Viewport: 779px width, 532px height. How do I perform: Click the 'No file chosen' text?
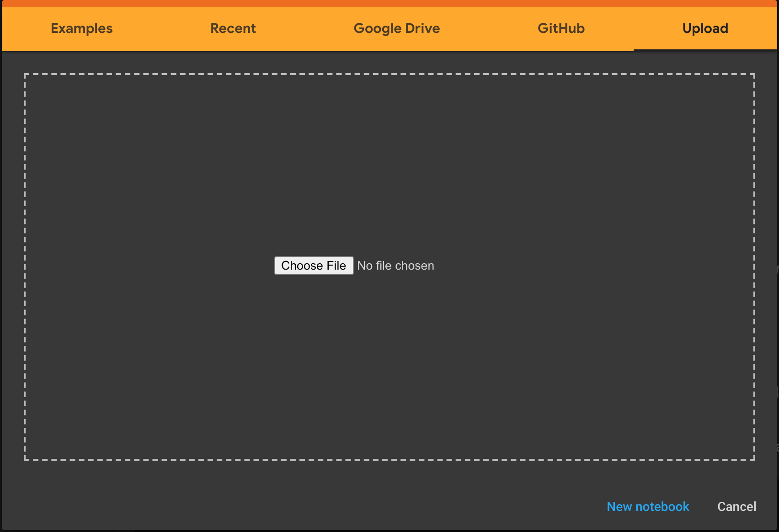(396, 266)
